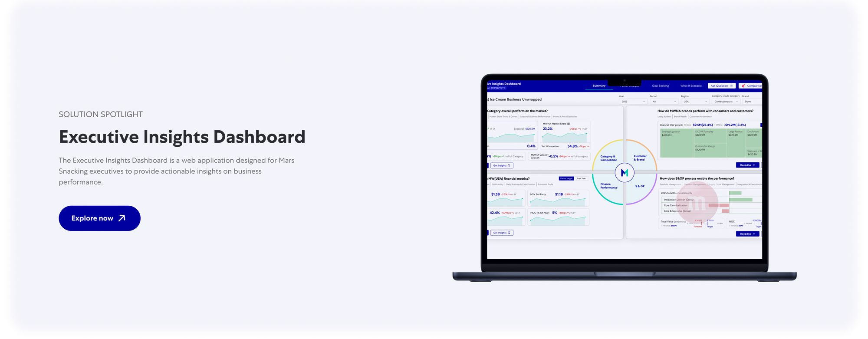This screenshot has width=868, height=339.
Task: Click the chat icon in Ask Question
Action: pyautogui.click(x=732, y=86)
